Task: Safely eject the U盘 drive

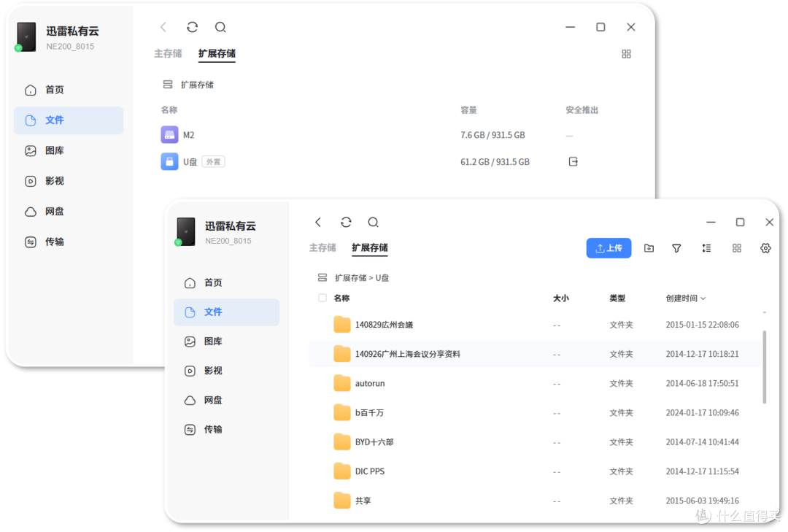Action: (573, 161)
